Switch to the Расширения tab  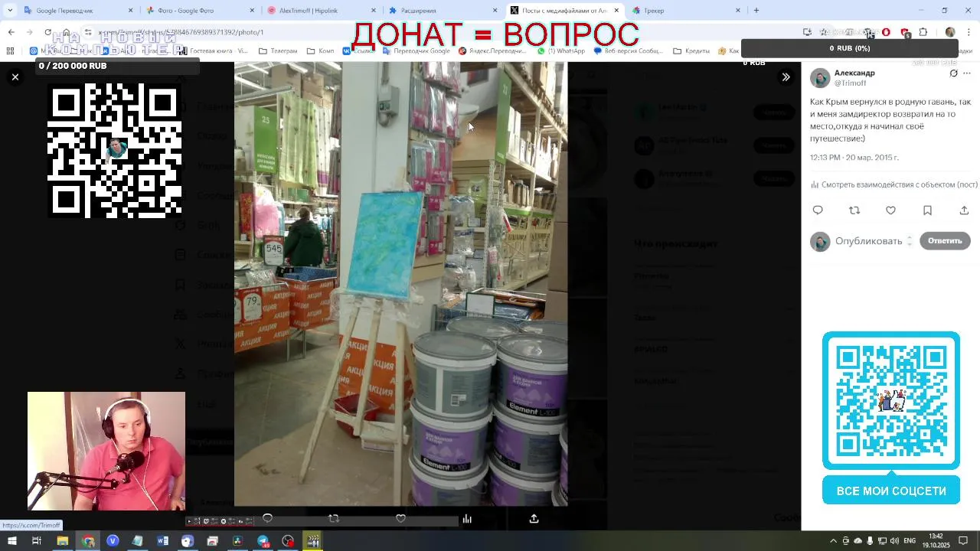click(x=444, y=11)
